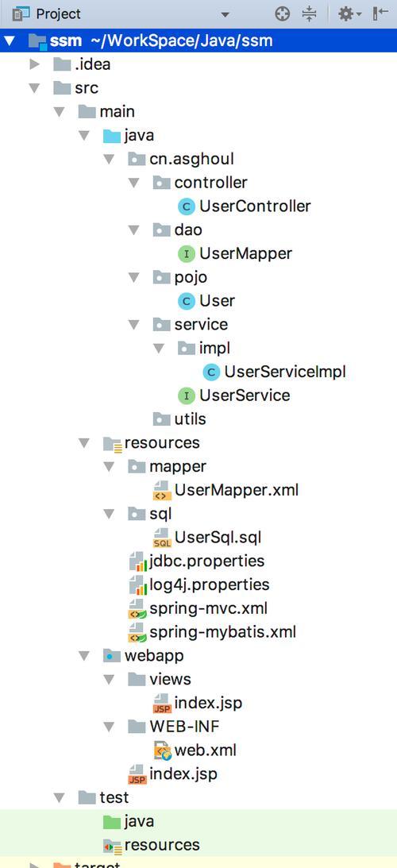The image size is (397, 868).
Task: Click the collapse all icon in header
Action: [x=310, y=14]
